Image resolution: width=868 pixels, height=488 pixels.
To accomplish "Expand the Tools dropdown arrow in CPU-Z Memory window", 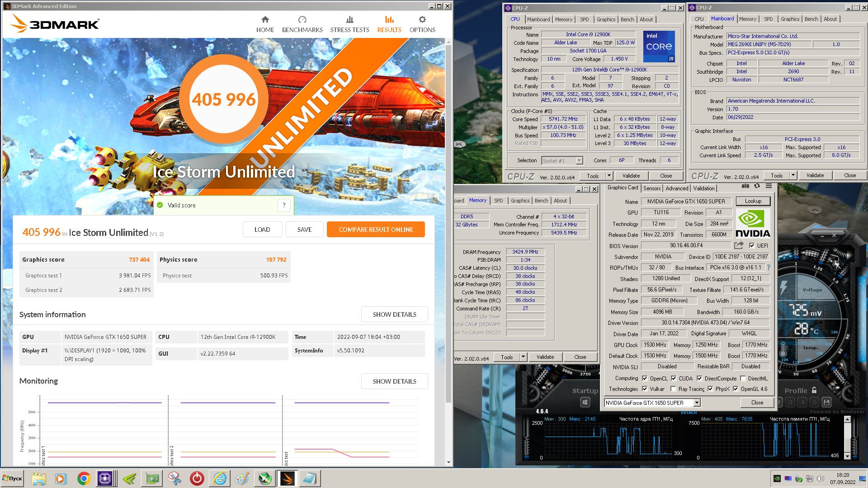I will pos(523,357).
